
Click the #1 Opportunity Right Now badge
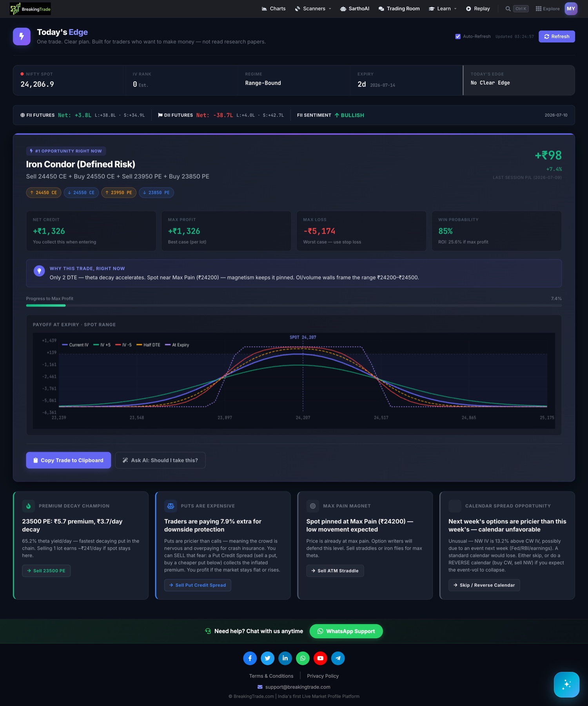(66, 151)
